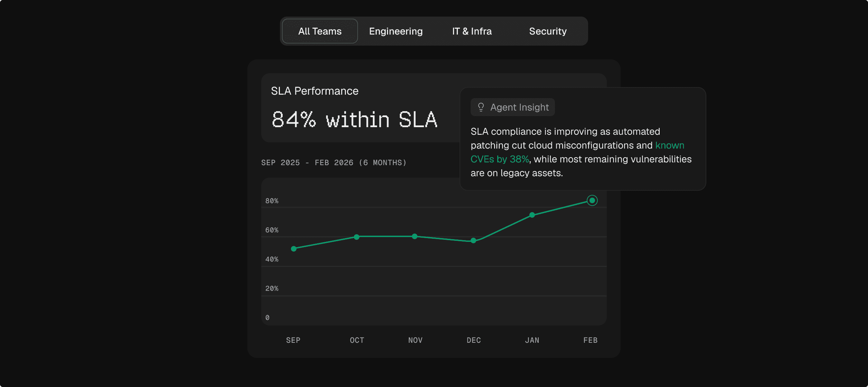Open the IT & Infra tab
This screenshot has height=387, width=868.
click(x=472, y=31)
